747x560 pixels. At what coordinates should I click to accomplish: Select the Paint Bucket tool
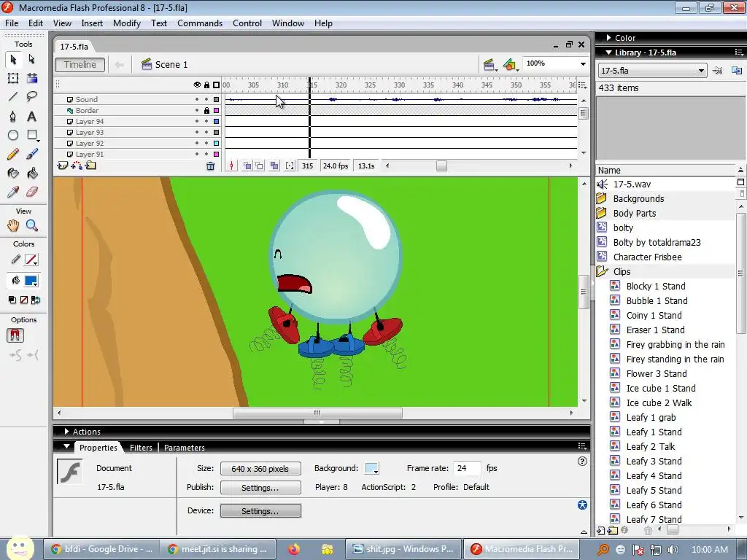tap(32, 174)
